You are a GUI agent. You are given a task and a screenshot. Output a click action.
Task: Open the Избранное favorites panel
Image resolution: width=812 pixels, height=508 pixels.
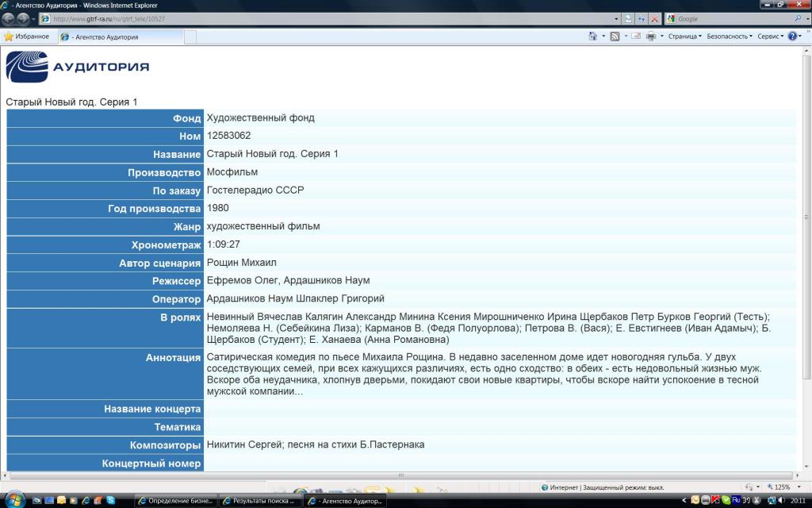coord(26,37)
